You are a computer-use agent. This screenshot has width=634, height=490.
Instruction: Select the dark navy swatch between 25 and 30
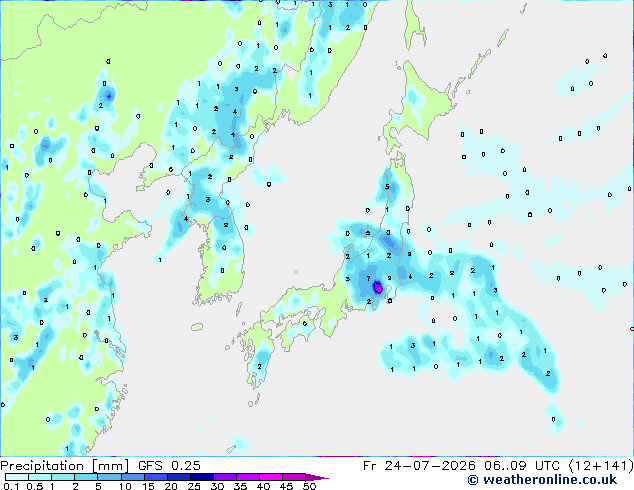[202, 477]
